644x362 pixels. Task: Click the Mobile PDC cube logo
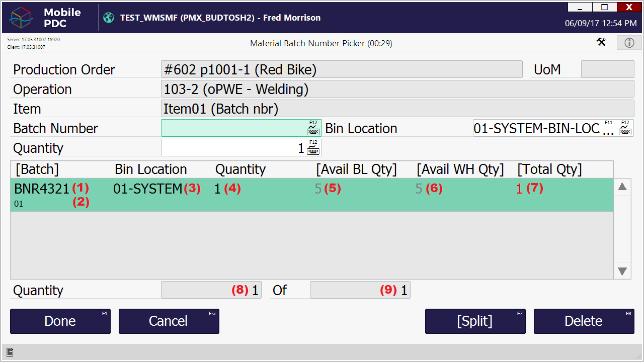(22, 18)
